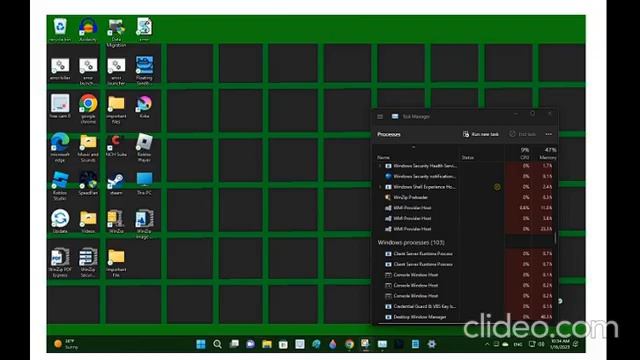This screenshot has height=360, width=640.
Task: Click the Google Chrome desktop shortcut
Action: coord(88,109)
